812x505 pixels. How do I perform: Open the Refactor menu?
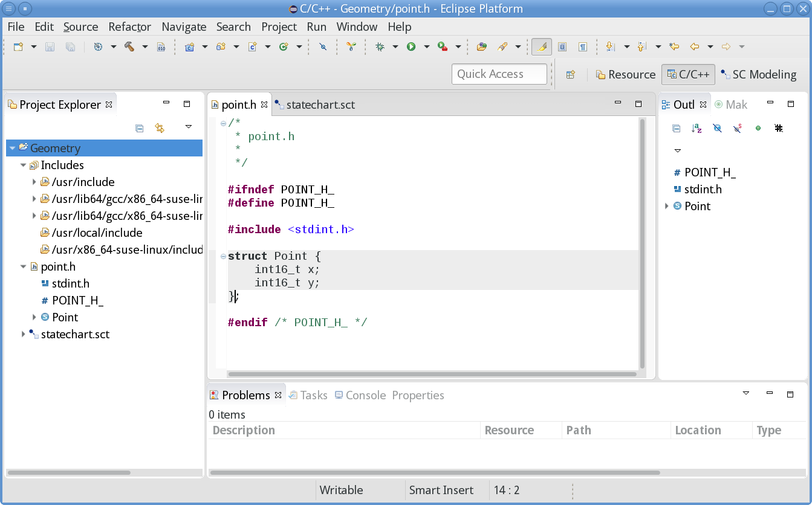pos(129,27)
